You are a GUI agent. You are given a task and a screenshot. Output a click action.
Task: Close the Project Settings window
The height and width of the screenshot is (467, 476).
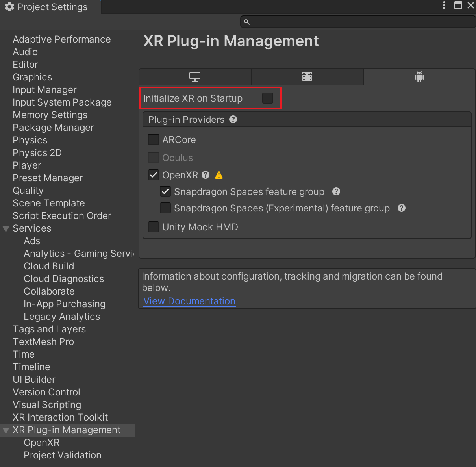[x=471, y=5]
